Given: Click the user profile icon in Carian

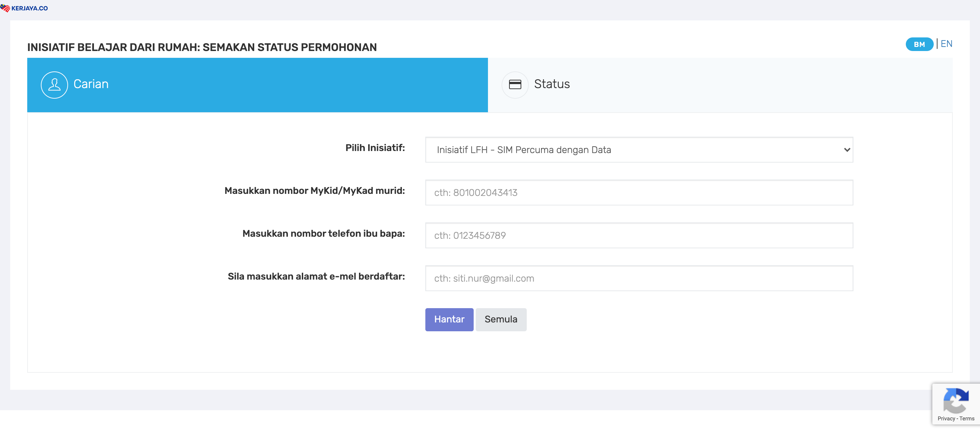Looking at the screenshot, I should (54, 85).
